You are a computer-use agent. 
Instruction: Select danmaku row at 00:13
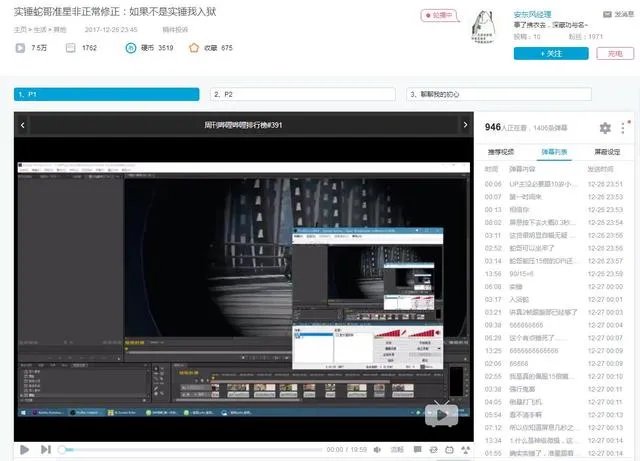pyautogui.click(x=554, y=209)
